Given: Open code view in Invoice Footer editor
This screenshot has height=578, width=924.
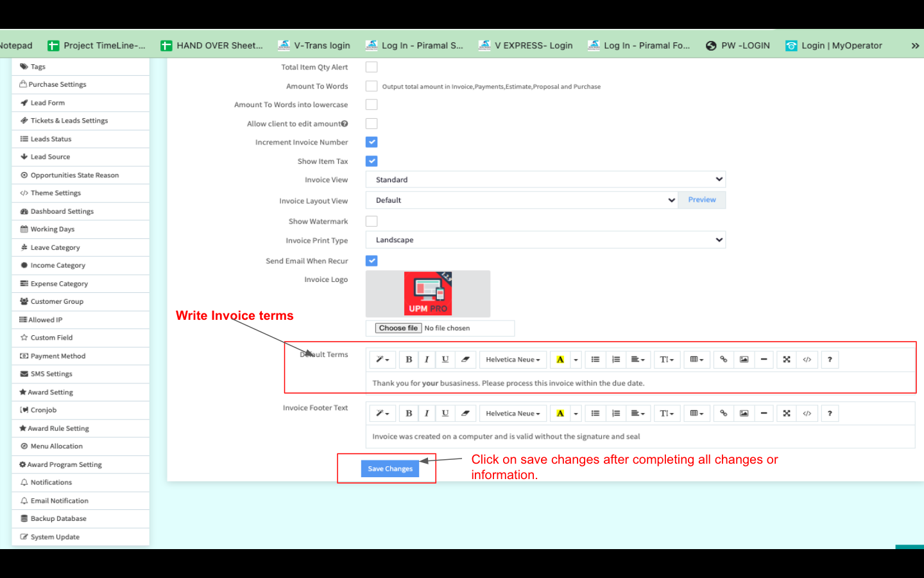Looking at the screenshot, I should (x=807, y=414).
